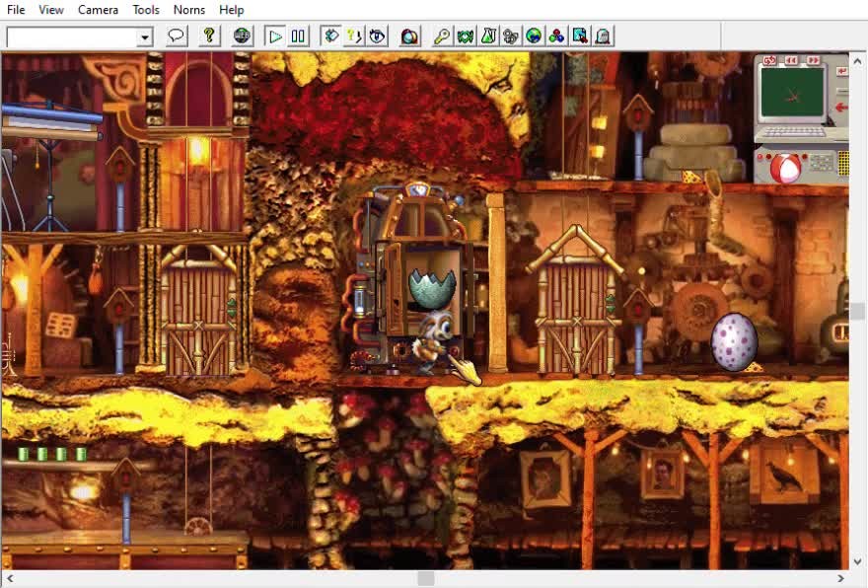868x588 pixels.
Task: Open the Norns menu
Action: coord(189,10)
